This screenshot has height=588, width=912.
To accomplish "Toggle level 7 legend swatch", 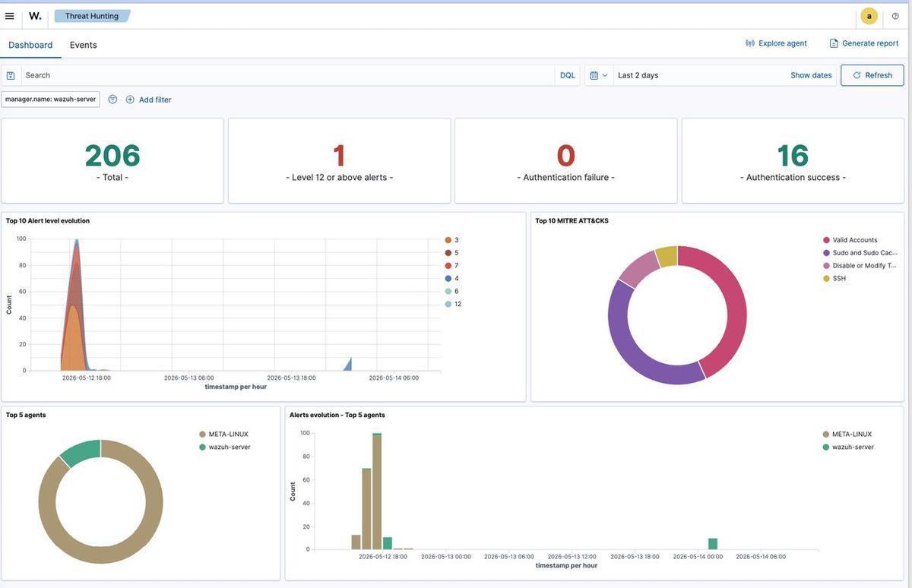I will 448,266.
